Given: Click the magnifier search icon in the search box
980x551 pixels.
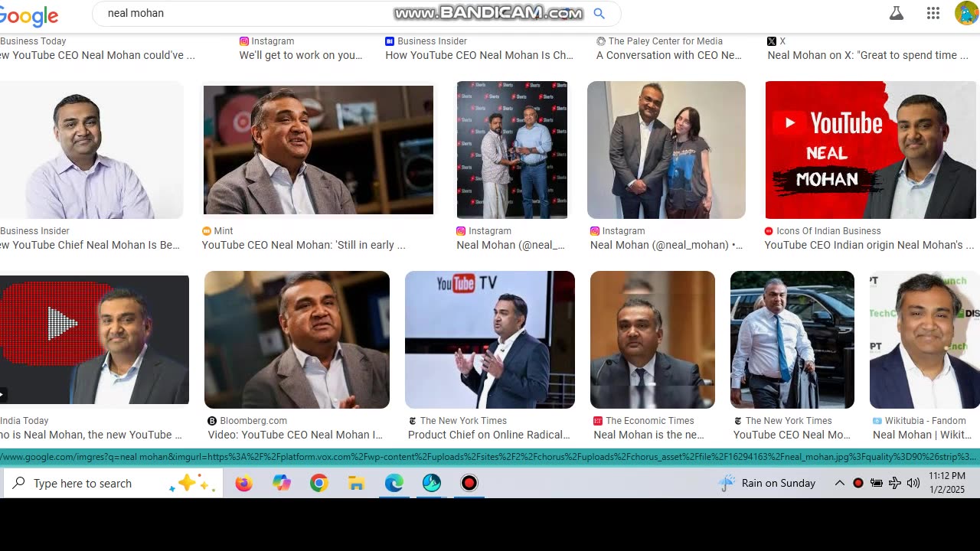Looking at the screenshot, I should pos(599,13).
